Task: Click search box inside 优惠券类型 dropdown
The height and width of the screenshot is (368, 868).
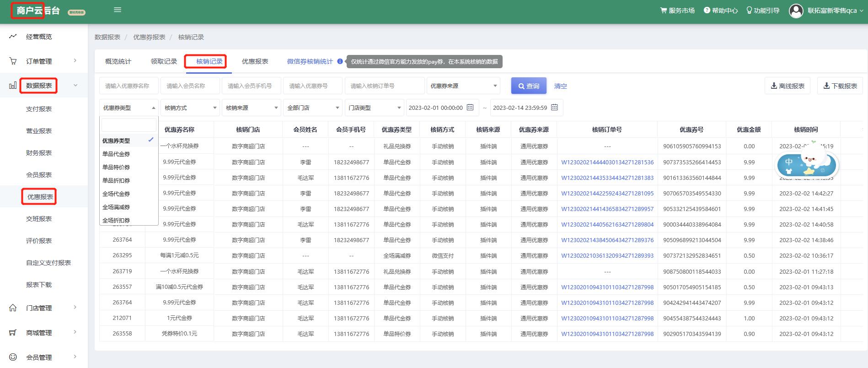Action: (129, 125)
